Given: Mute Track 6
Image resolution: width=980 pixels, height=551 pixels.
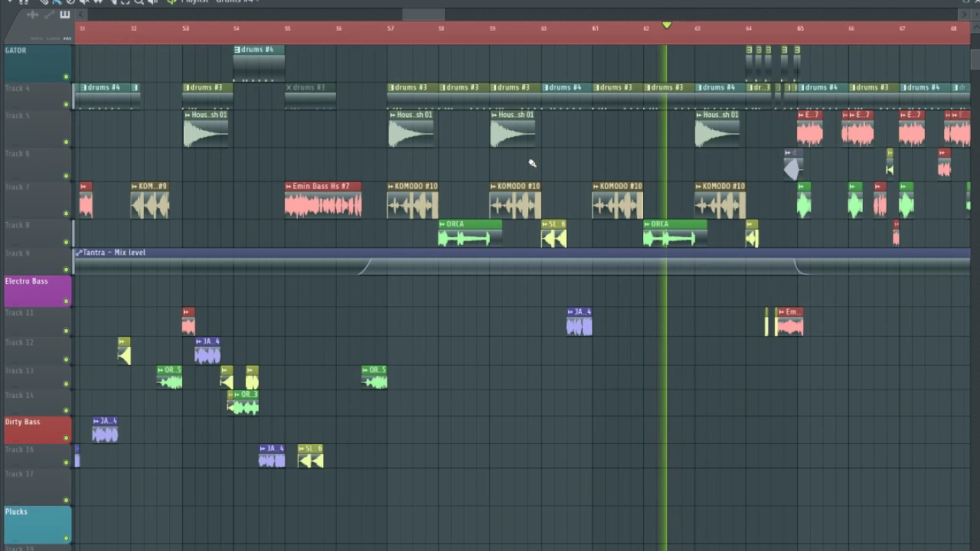Looking at the screenshot, I should (x=66, y=176).
